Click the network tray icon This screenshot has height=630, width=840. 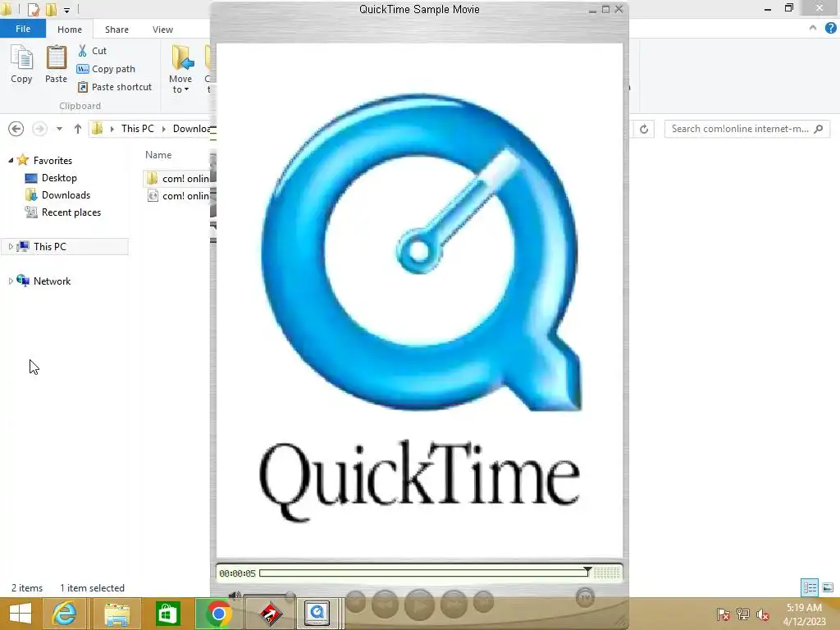743,614
